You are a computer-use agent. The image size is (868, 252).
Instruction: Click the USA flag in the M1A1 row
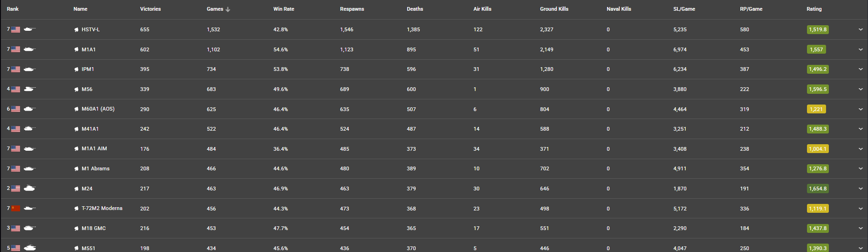click(x=16, y=49)
